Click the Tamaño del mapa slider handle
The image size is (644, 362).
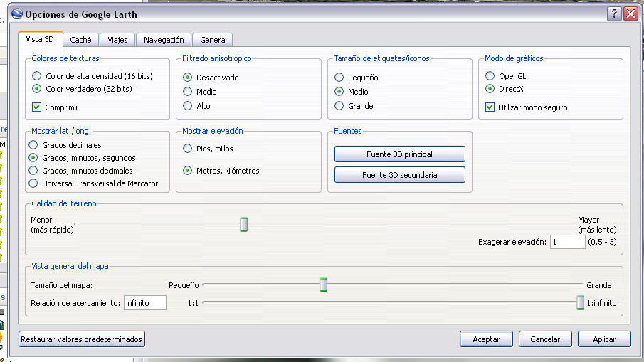pos(323,285)
